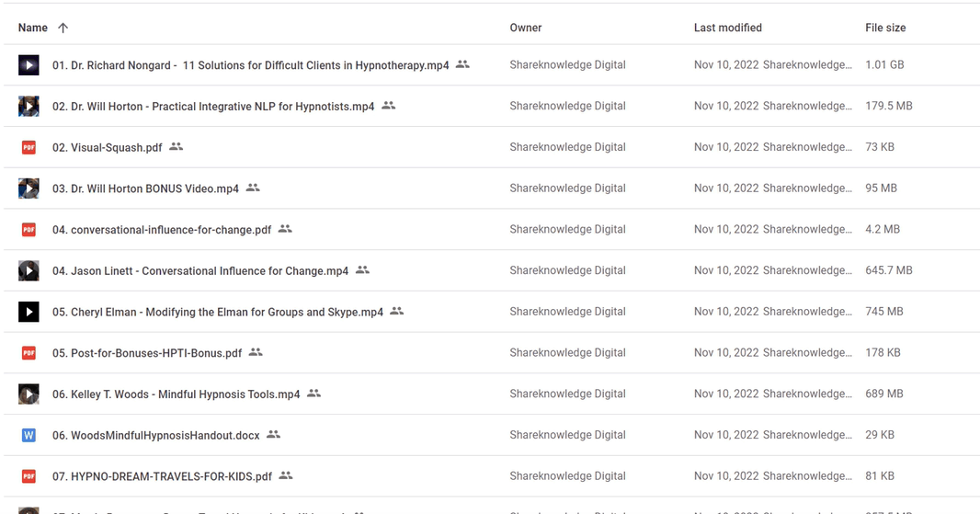Screen dimensions: 980x514
Task: Click the video thumbnail for Will Horton BONUS Video
Action: 28,188
